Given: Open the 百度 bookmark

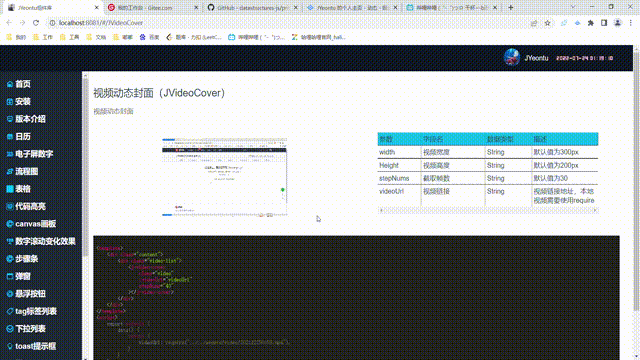Looking at the screenshot, I should tap(149, 37).
